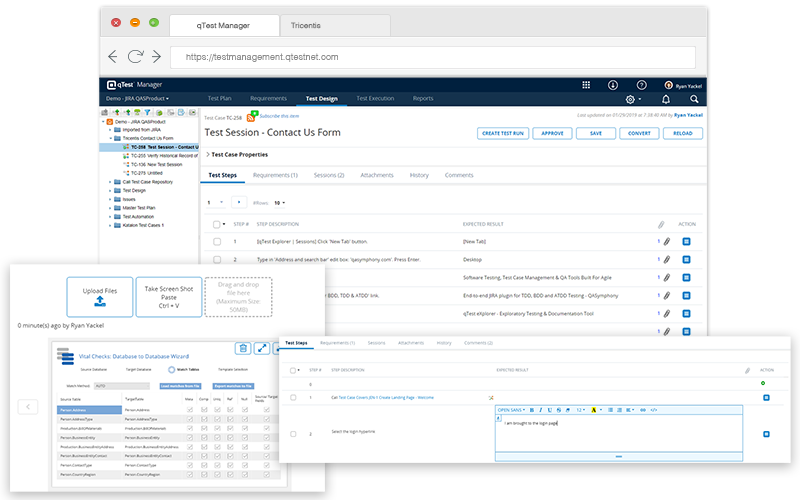Click the action icon in the Desktop row

coord(686,260)
